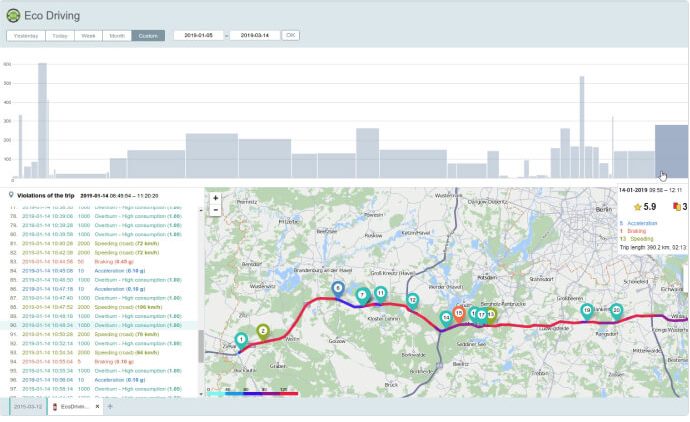This screenshot has width=690, height=422.
Task: Switch period filter to Week
Action: (x=89, y=35)
